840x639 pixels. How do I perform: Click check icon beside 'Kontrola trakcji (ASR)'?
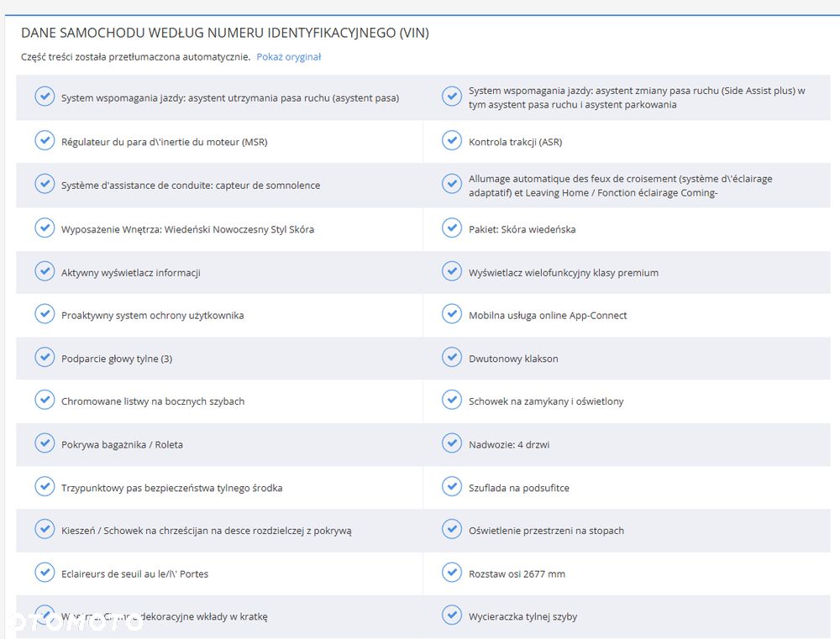(x=452, y=141)
